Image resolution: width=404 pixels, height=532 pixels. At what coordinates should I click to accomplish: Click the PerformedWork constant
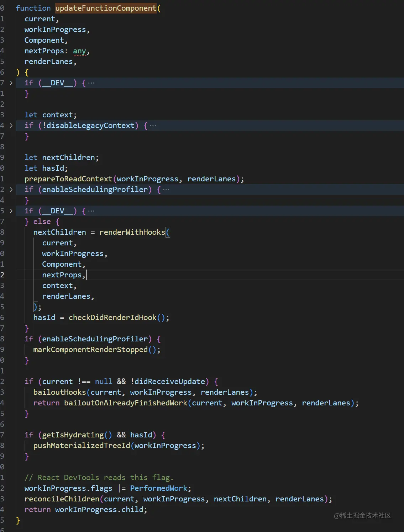point(159,488)
